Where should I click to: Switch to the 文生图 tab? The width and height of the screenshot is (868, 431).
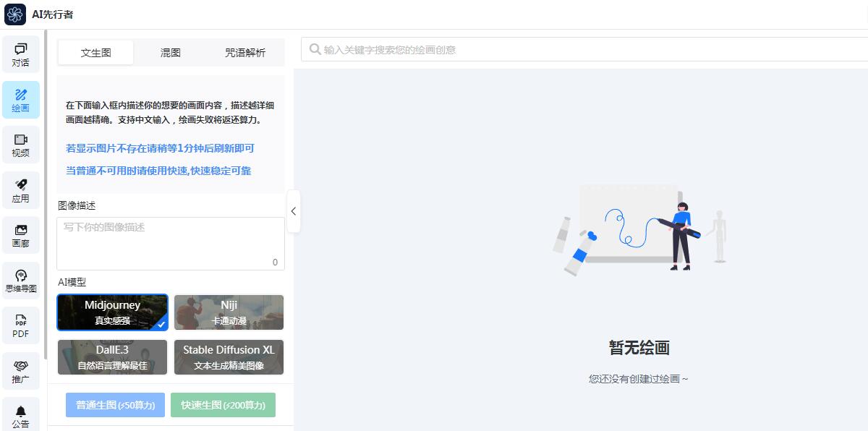pyautogui.click(x=95, y=53)
